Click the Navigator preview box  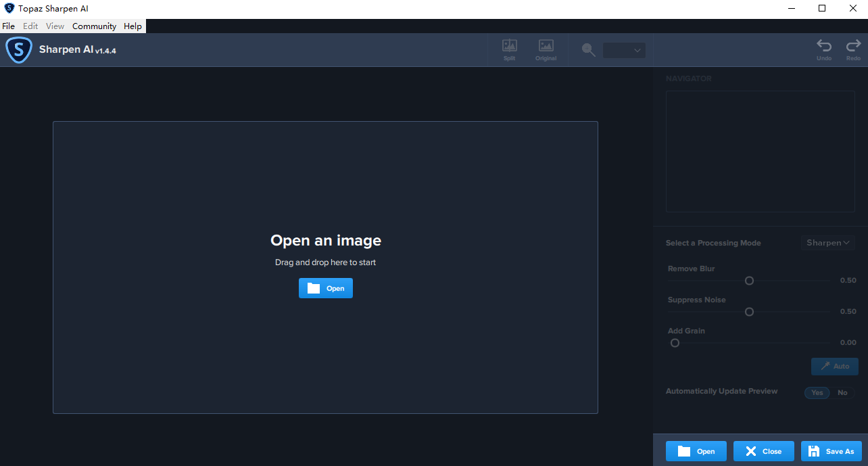coord(761,152)
